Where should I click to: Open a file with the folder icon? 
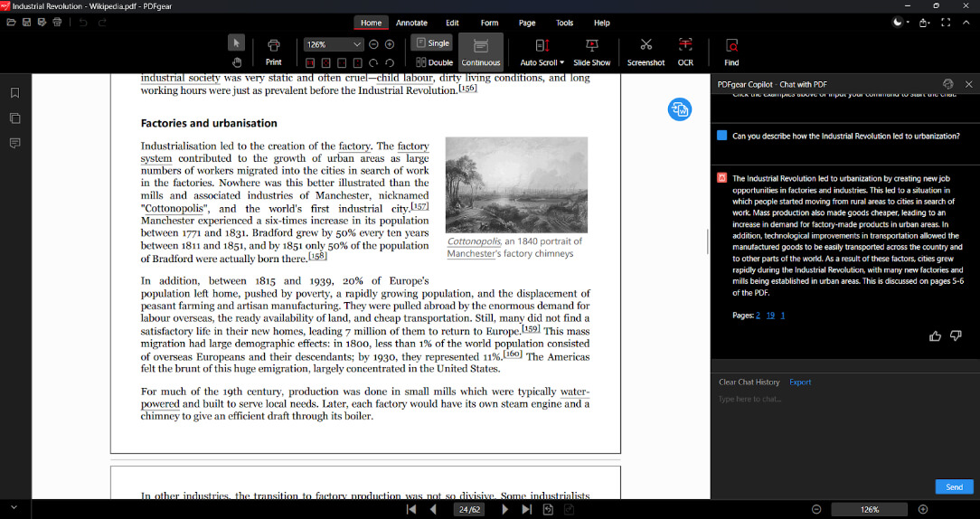[x=11, y=23]
